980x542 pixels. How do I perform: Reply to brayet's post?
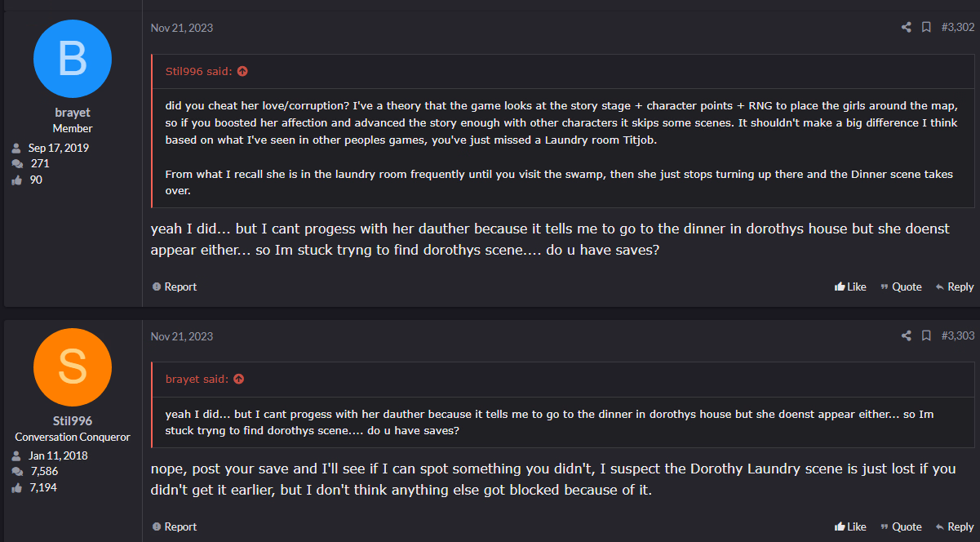pos(955,287)
